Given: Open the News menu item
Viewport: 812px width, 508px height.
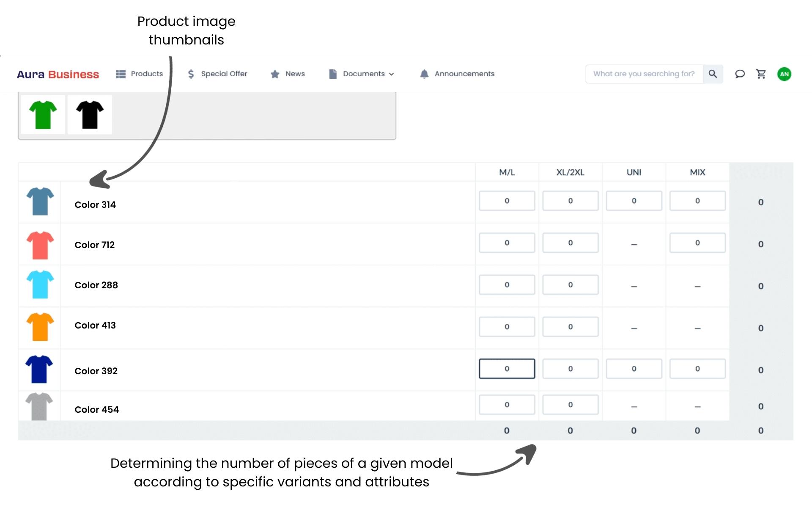Looking at the screenshot, I should tap(295, 74).
